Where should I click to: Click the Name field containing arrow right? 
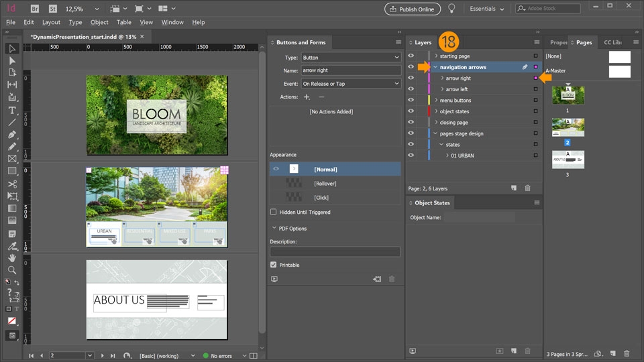point(351,70)
